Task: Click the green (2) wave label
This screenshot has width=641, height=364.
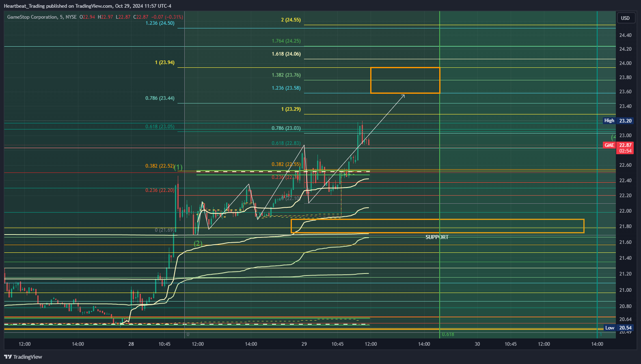Action: pos(198,243)
